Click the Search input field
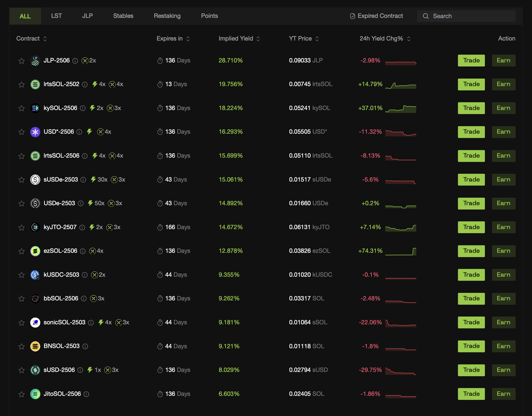The height and width of the screenshot is (416, 532). [466, 16]
